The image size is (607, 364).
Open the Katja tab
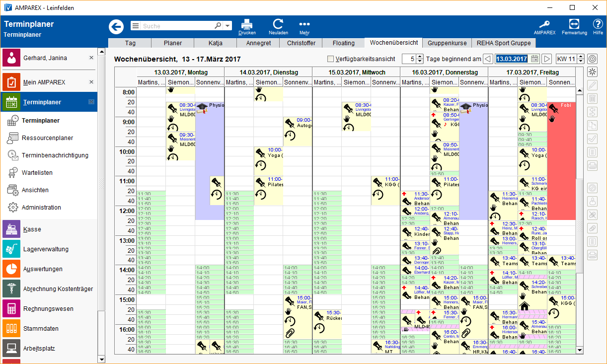click(216, 43)
